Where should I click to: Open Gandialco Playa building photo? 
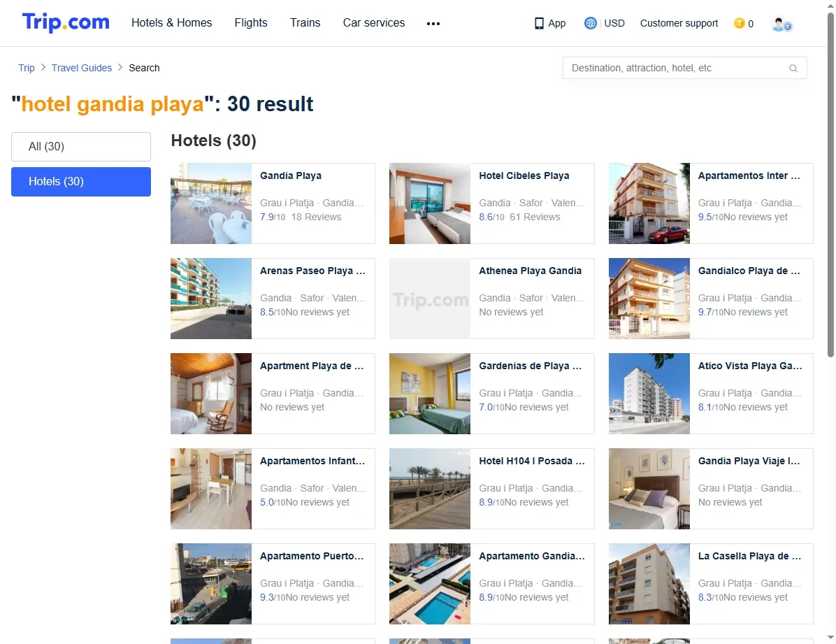click(649, 299)
